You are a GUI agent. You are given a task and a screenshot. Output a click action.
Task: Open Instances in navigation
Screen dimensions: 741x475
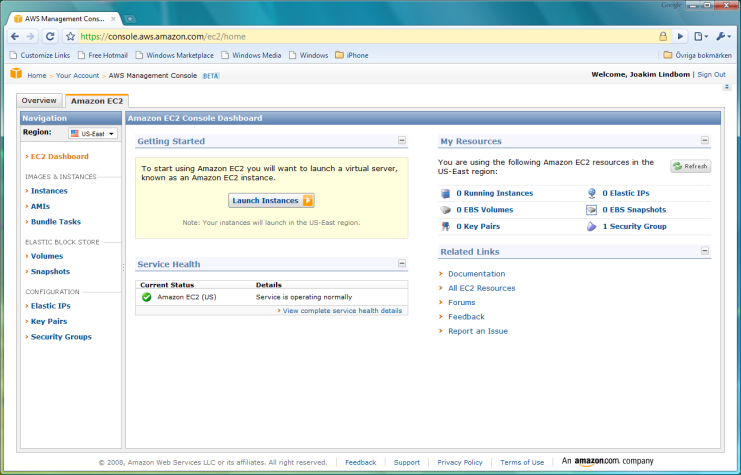click(x=49, y=191)
